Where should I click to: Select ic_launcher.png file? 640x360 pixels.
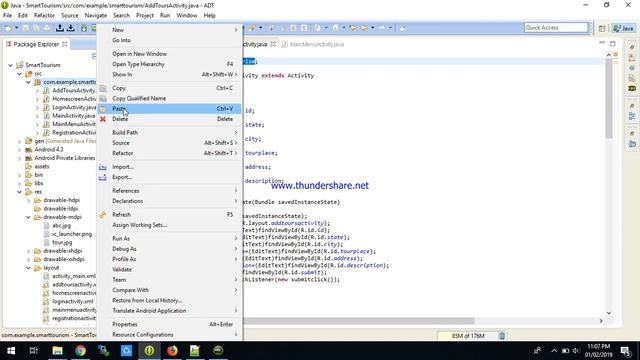(x=72, y=234)
